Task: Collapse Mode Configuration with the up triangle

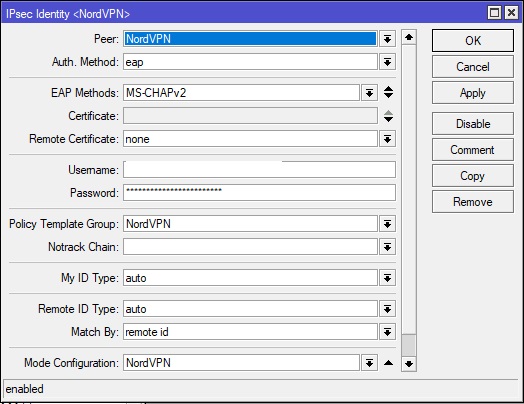Action: pyautogui.click(x=388, y=363)
